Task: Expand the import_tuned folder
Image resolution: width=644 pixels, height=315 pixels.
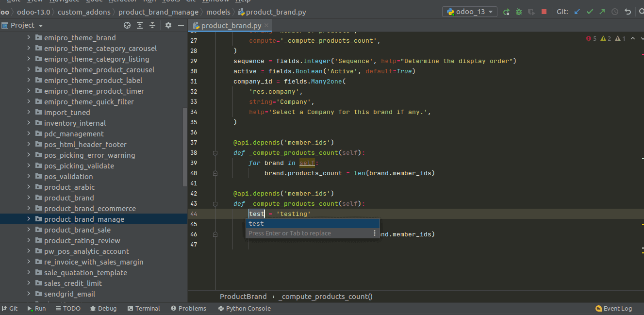Action: tap(29, 113)
